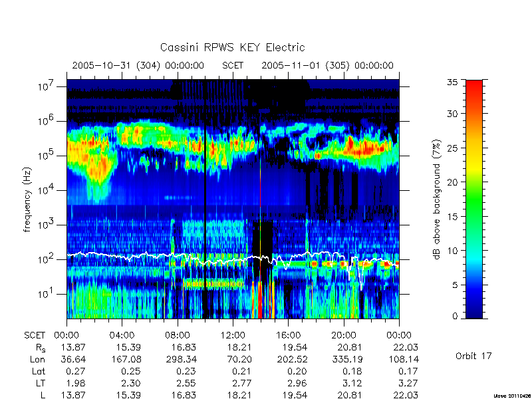Screen dimensions: 532x399
Task: Click the "15" tick on the color bar
Action: (453, 216)
